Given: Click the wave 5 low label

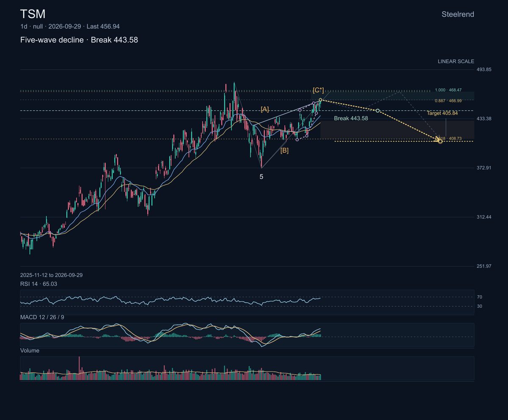Looking at the screenshot, I should (x=261, y=176).
